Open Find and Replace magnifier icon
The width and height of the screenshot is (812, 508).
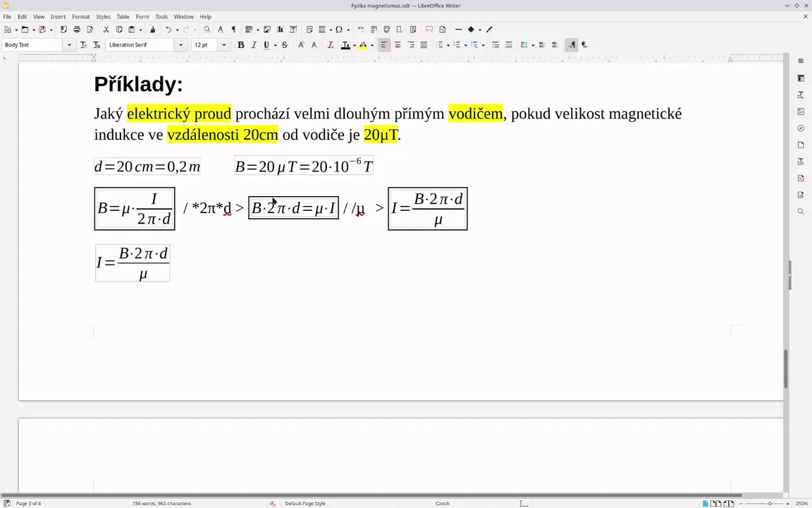[207, 30]
